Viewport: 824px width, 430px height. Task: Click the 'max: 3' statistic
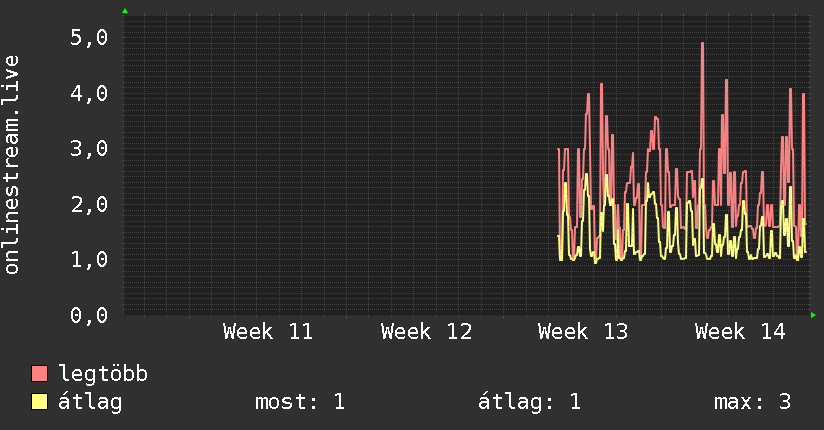click(x=752, y=402)
